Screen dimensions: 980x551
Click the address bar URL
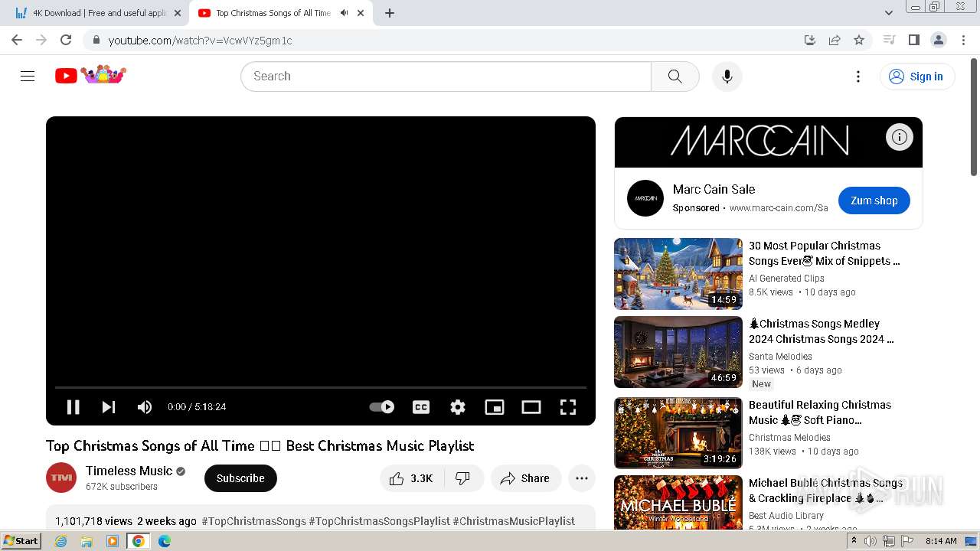(x=200, y=41)
